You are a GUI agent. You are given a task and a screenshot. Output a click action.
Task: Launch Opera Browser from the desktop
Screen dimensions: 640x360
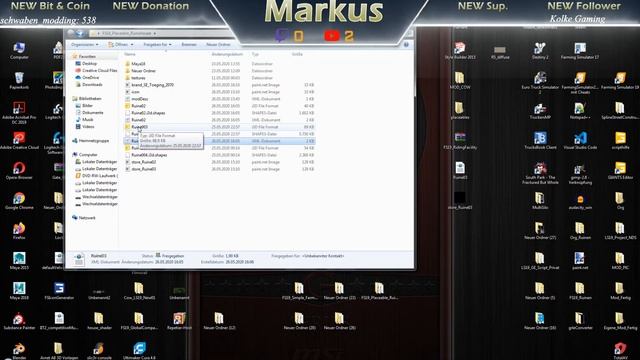[19, 170]
